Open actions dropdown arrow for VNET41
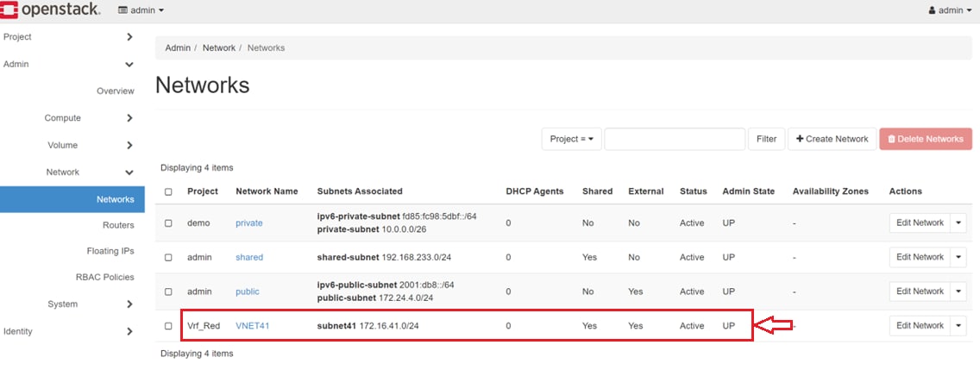 coord(958,326)
